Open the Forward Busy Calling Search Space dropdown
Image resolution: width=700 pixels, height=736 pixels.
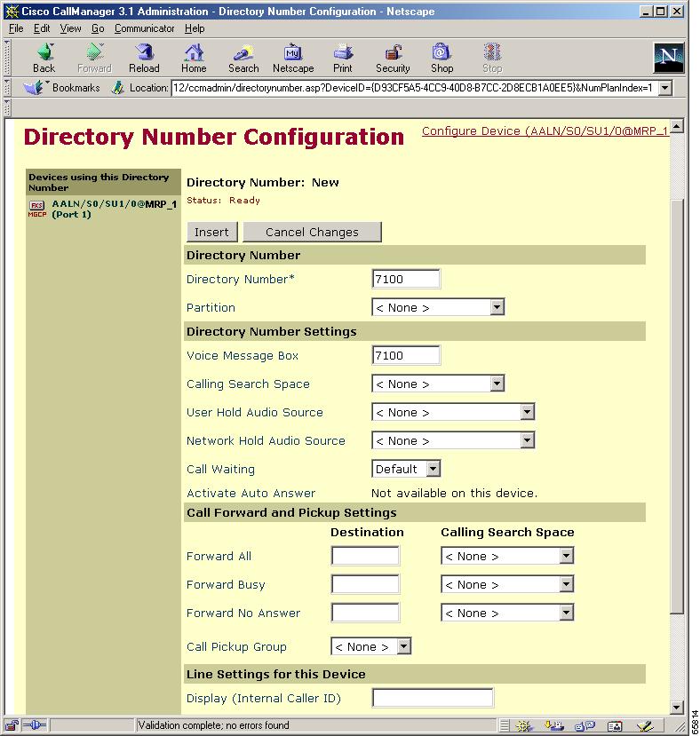click(x=567, y=584)
